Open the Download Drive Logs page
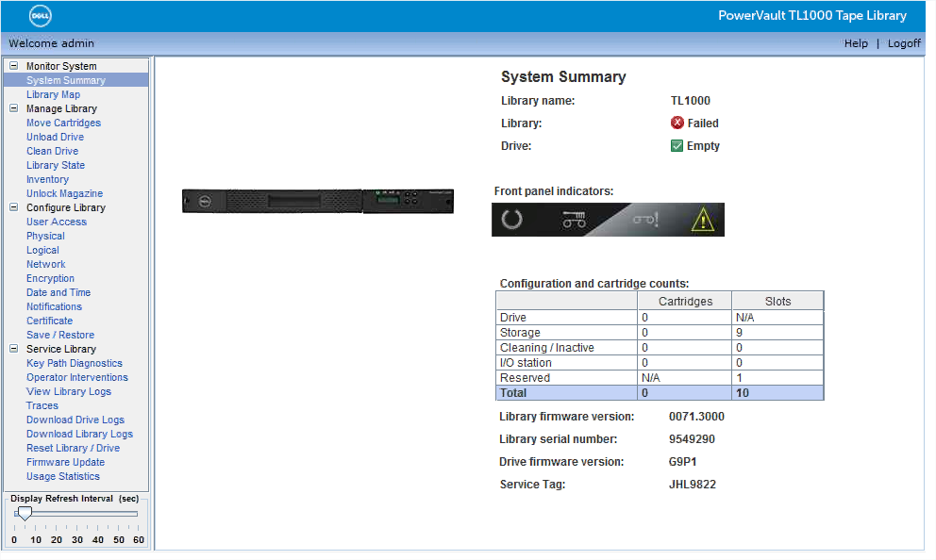 click(x=75, y=420)
